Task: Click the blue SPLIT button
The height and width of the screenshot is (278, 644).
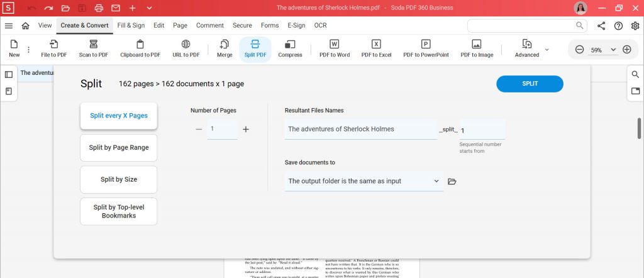Action: click(530, 84)
